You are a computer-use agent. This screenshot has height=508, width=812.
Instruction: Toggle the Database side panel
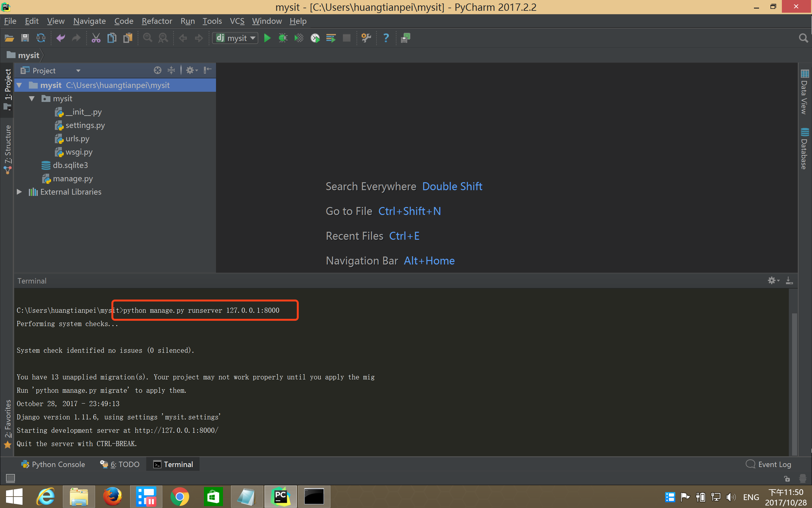point(804,149)
